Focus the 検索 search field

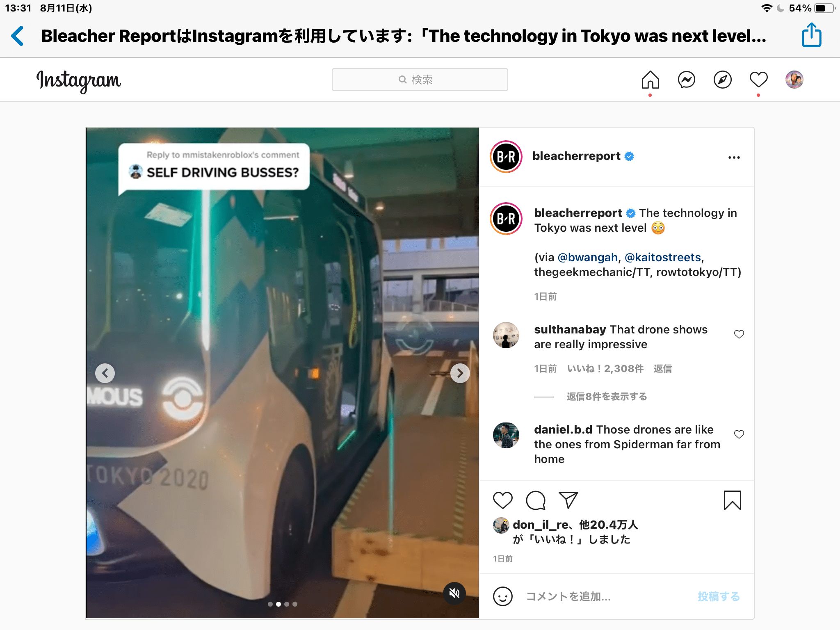pyautogui.click(x=420, y=80)
